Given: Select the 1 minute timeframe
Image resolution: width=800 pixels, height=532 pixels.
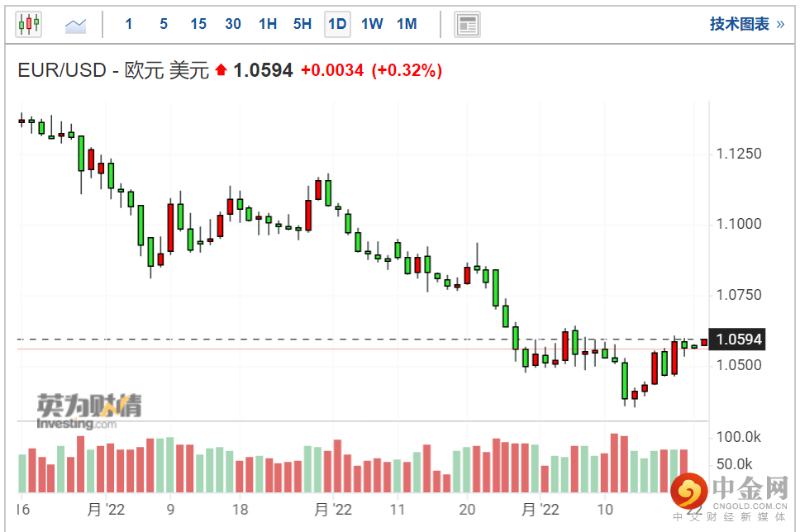Looking at the screenshot, I should coord(129,24).
